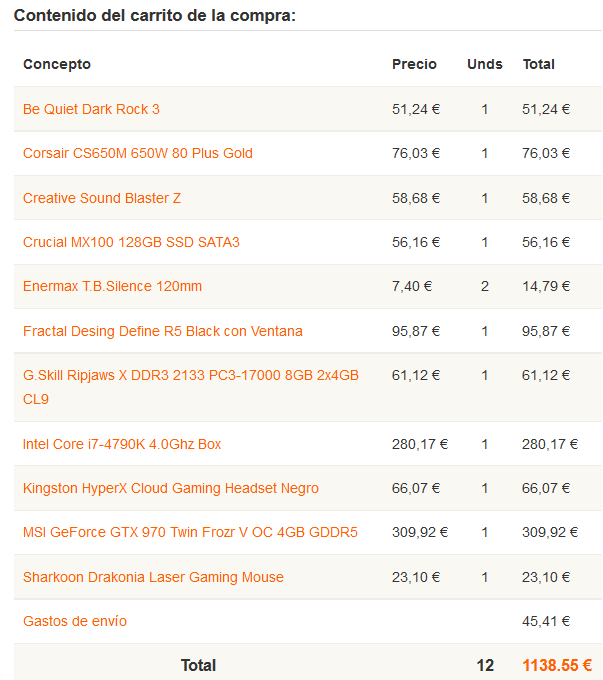Click the orange 1138.55 € grand total
The width and height of the screenshot is (603, 680).
(556, 665)
